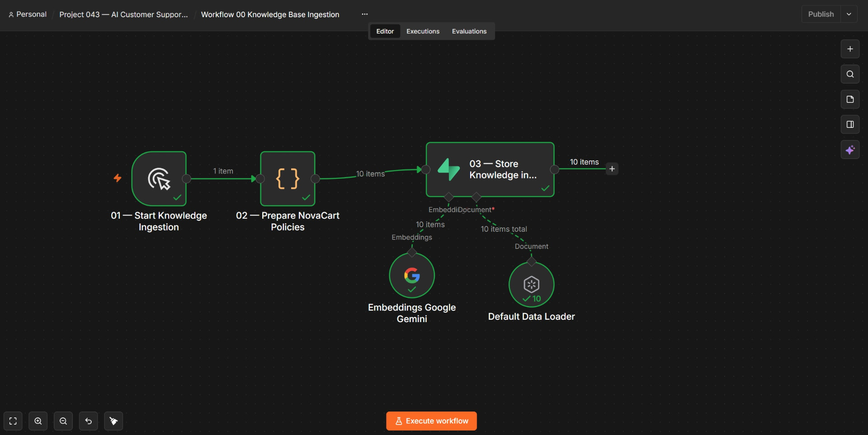Switch to the Editor tab

385,31
